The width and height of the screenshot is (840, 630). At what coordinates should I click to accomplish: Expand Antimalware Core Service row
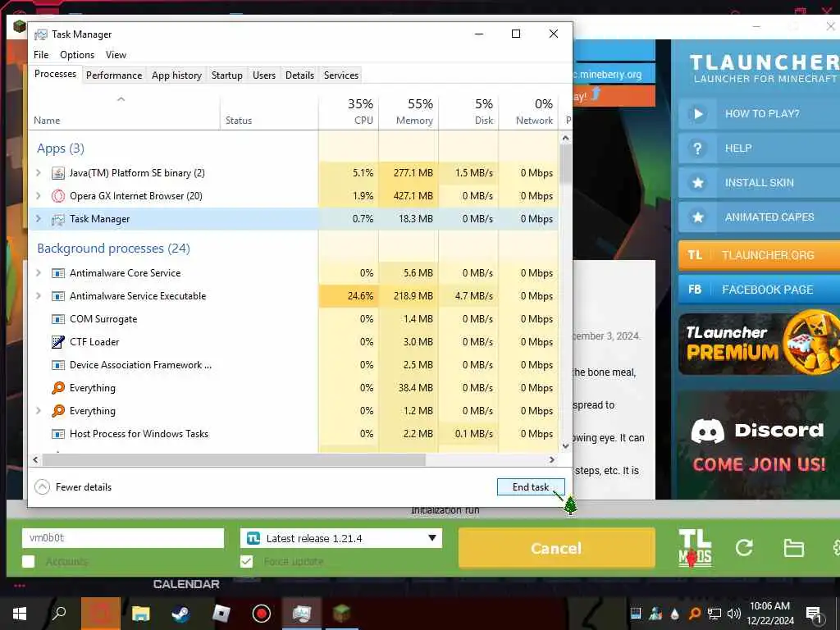[x=38, y=272]
